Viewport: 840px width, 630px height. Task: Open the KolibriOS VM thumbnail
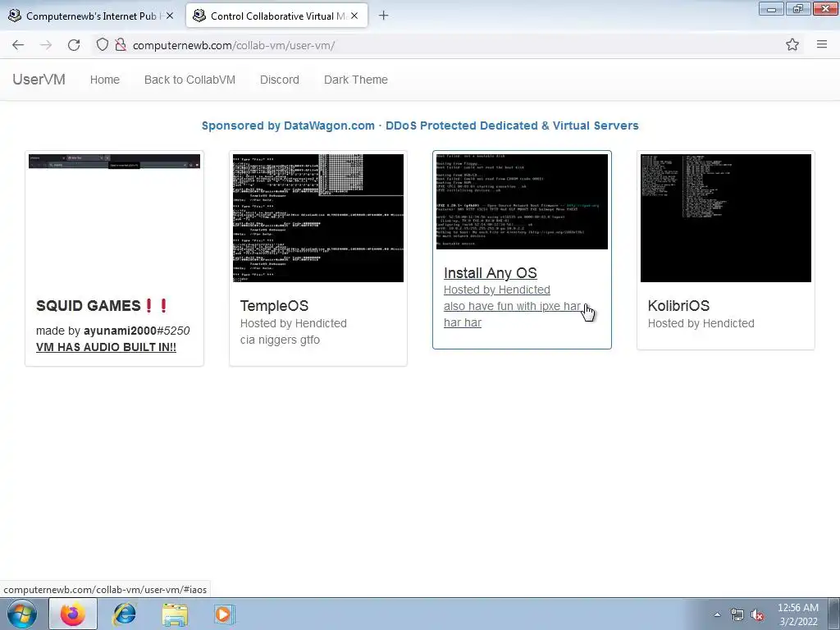click(x=726, y=218)
